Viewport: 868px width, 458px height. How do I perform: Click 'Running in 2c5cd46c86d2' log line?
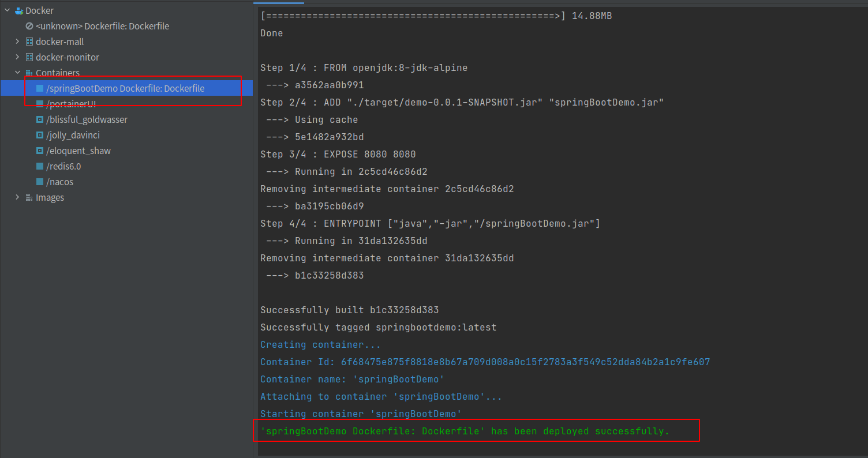(x=346, y=172)
